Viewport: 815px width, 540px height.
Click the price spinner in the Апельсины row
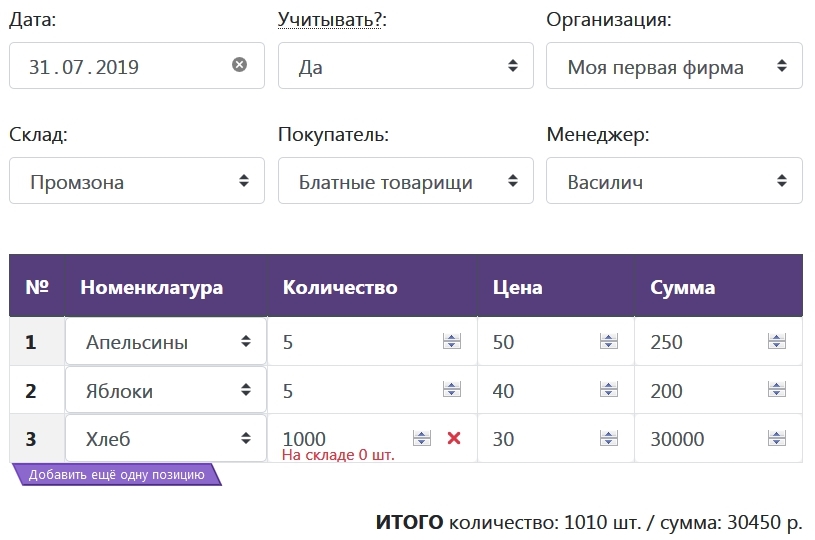pyautogui.click(x=608, y=342)
